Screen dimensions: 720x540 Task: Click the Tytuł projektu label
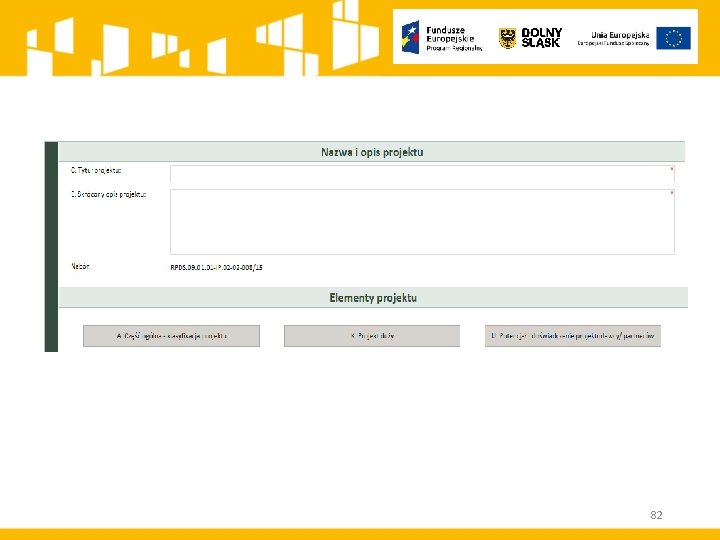(96, 170)
